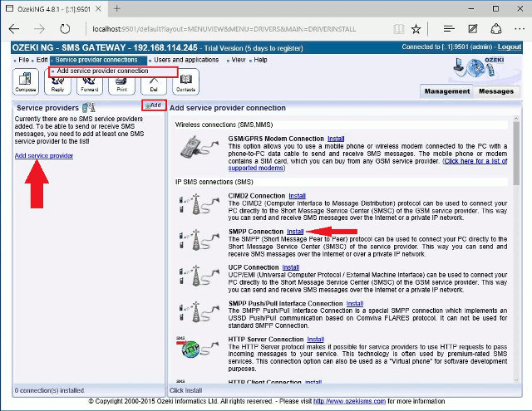
Task: Install GSM/GPRS Modem Connection
Action: 336,139
